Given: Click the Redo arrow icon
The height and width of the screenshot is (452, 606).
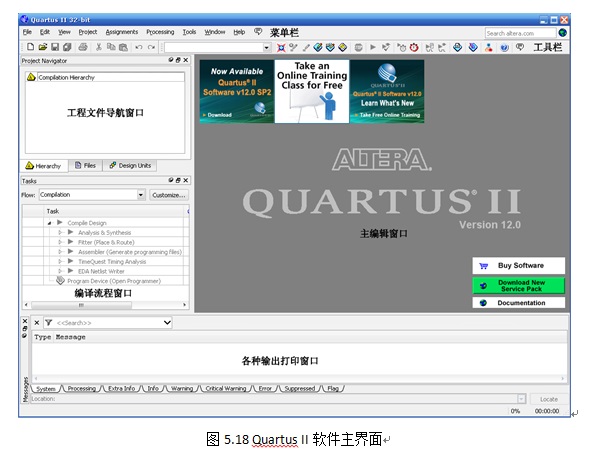Looking at the screenshot, I should point(152,47).
